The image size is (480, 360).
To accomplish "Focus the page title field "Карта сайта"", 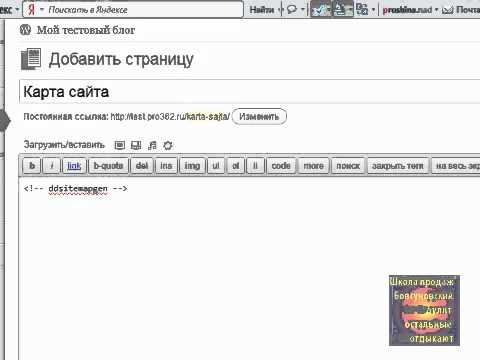I will point(249,92).
